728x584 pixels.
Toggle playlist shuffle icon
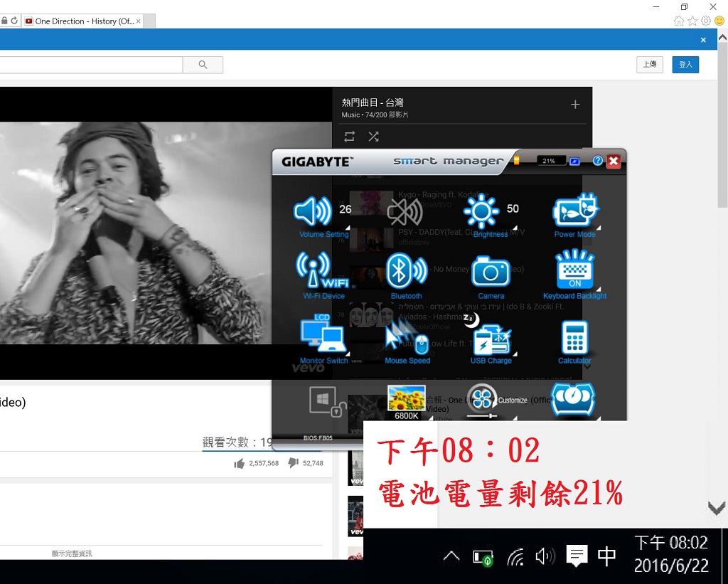pyautogui.click(x=374, y=137)
